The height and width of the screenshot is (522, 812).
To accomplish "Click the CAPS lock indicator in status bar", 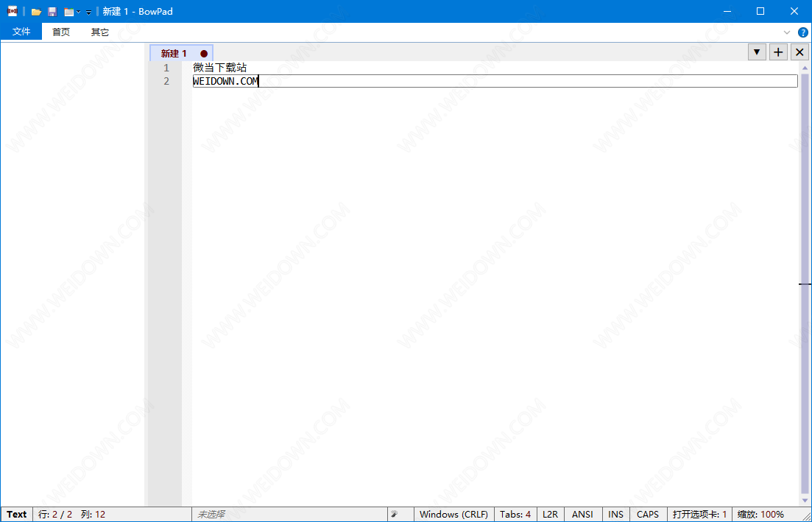I will tap(648, 514).
